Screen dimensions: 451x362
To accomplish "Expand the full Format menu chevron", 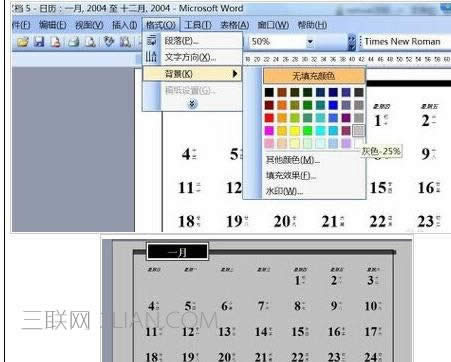I will [x=192, y=104].
